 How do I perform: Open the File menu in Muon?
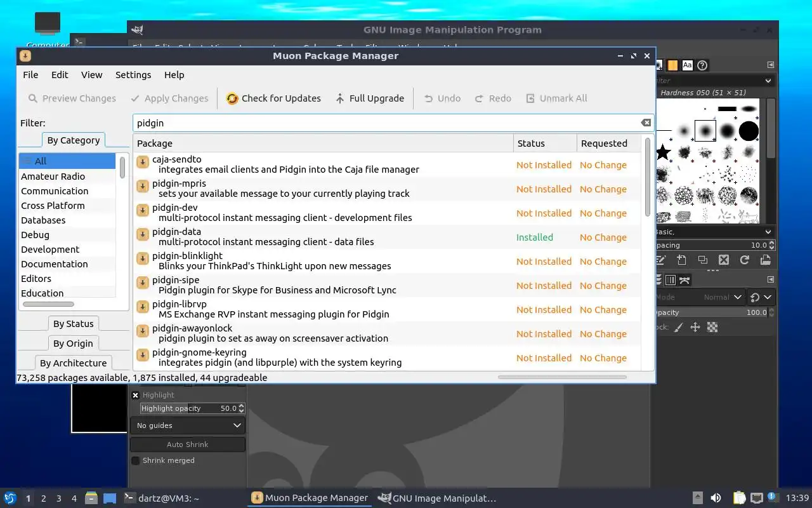tap(30, 74)
